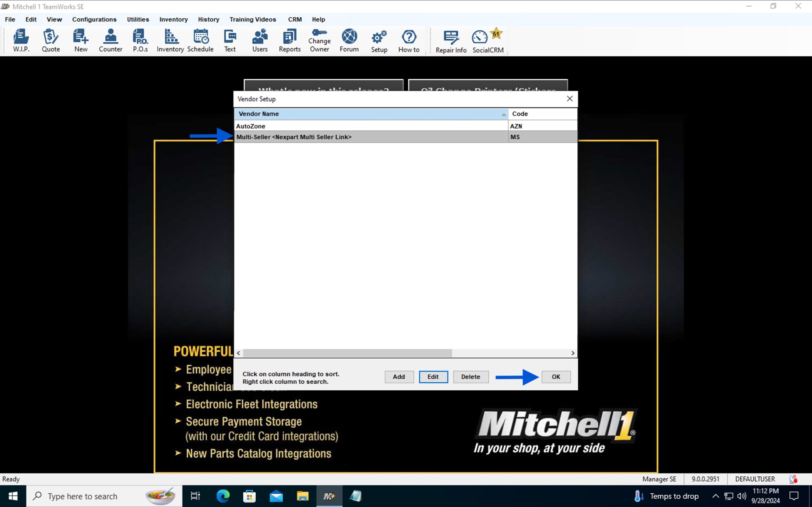Close the Vendor Setup dialog
Screen dimensions: 812x507
coord(570,99)
